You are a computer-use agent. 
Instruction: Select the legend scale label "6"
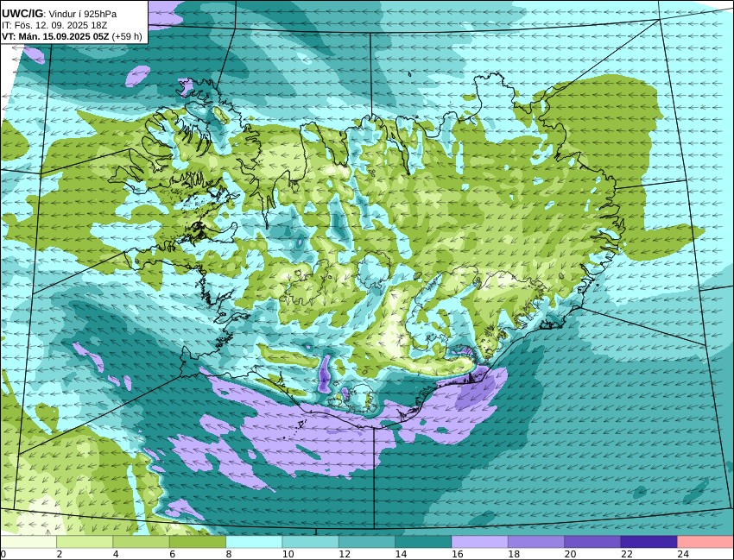tap(172, 554)
